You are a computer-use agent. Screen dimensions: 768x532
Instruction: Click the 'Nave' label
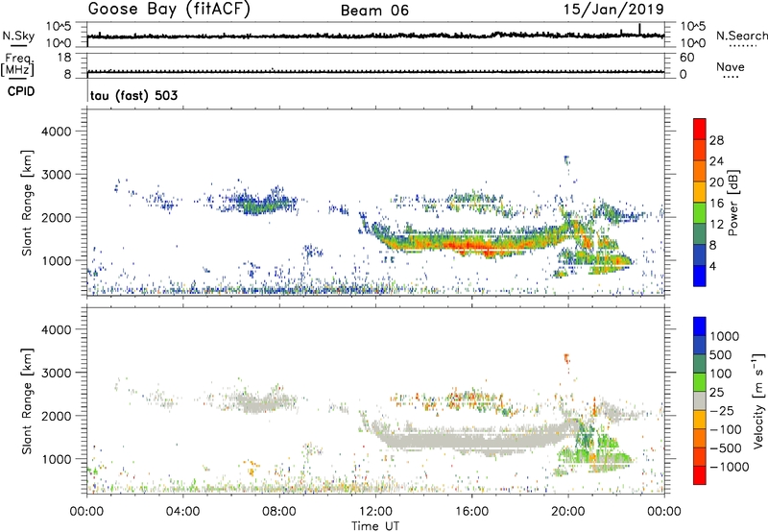731,66
